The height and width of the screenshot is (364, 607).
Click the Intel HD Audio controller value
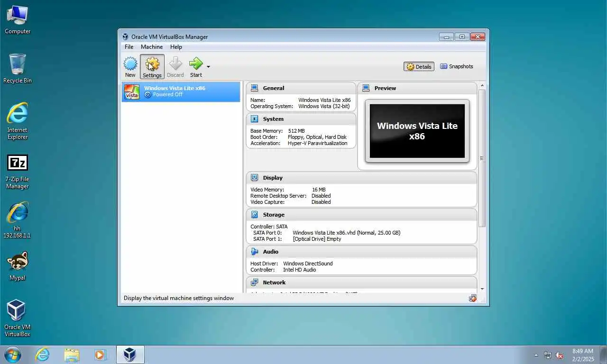(299, 270)
